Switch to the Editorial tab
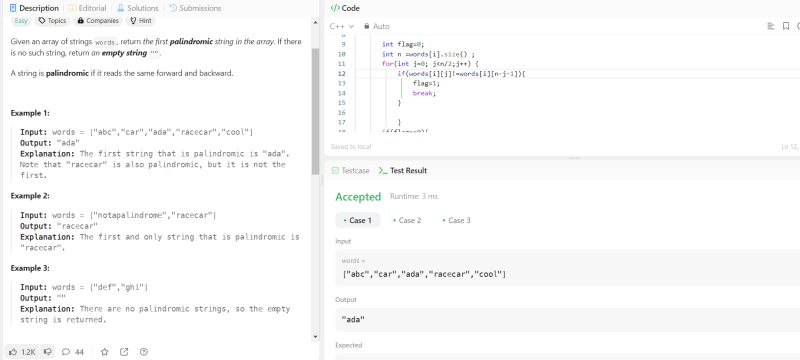Screen dimensions: 800x360 (87, 8)
